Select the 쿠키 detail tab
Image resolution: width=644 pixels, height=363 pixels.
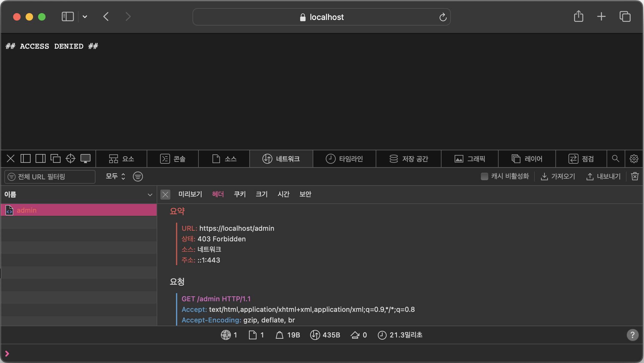tap(240, 194)
